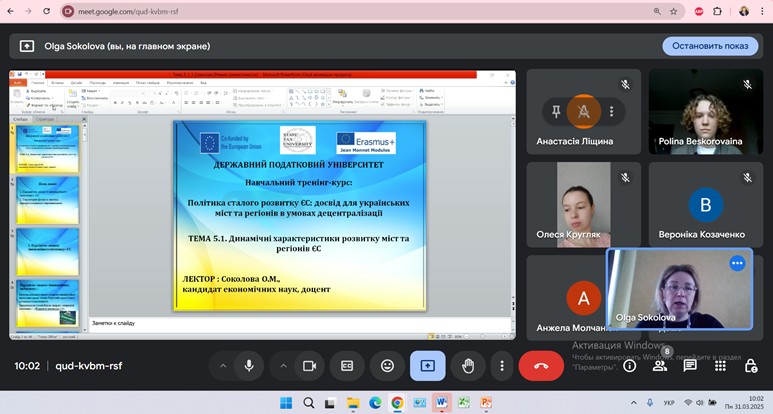Image resolution: width=773 pixels, height=414 pixels.
Task: Click the presentation icon next to Olga Sokolova banner
Action: click(27, 46)
